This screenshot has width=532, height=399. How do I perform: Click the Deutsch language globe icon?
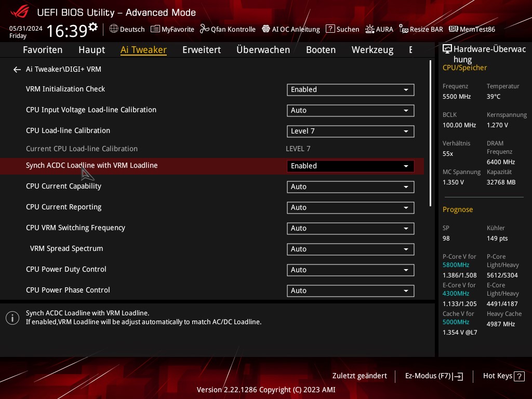point(114,29)
